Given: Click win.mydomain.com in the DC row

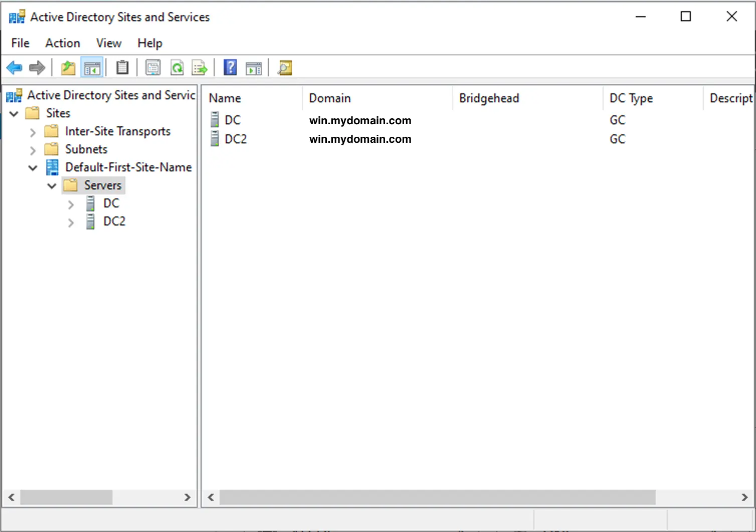Looking at the screenshot, I should coord(360,121).
